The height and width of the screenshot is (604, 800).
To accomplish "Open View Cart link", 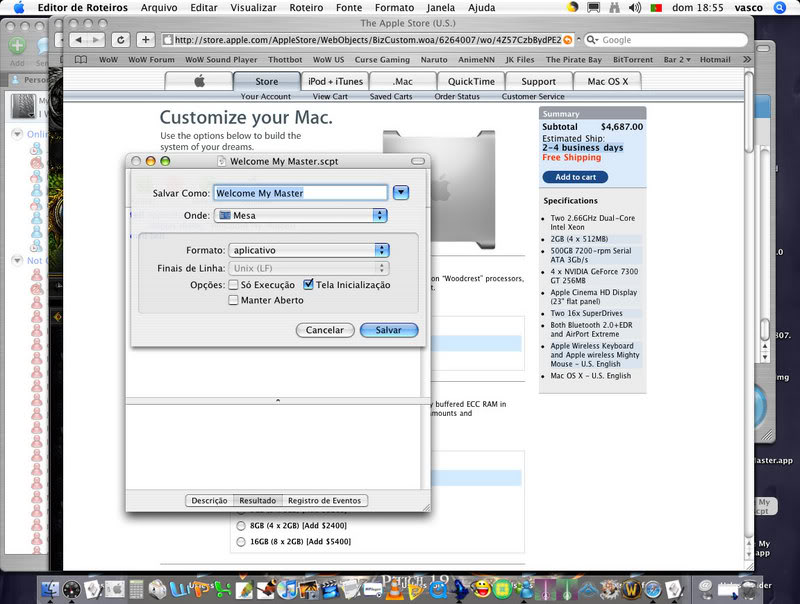I will [330, 96].
